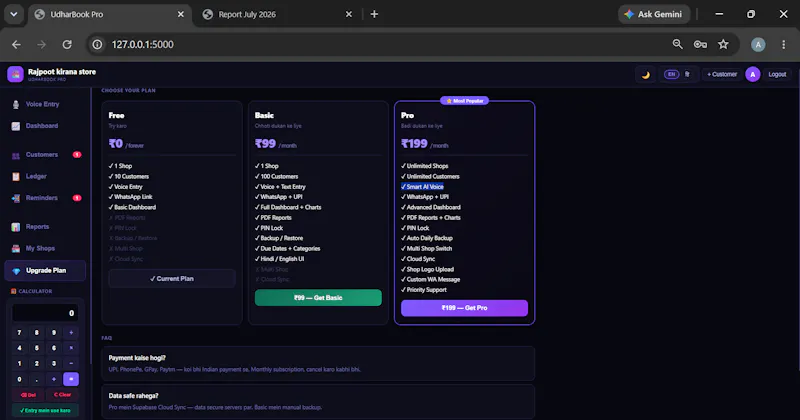Screen dimensions: 800x420
Task: Expand the 'Payment kaise hogi?' FAQ
Action: click(318, 363)
